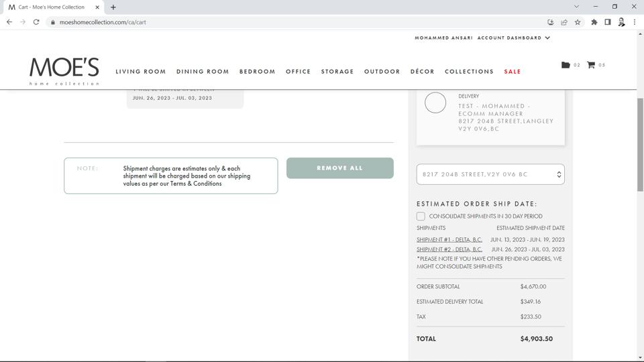Image resolution: width=644 pixels, height=362 pixels.
Task: Reload the cart page
Action: [x=36, y=22]
